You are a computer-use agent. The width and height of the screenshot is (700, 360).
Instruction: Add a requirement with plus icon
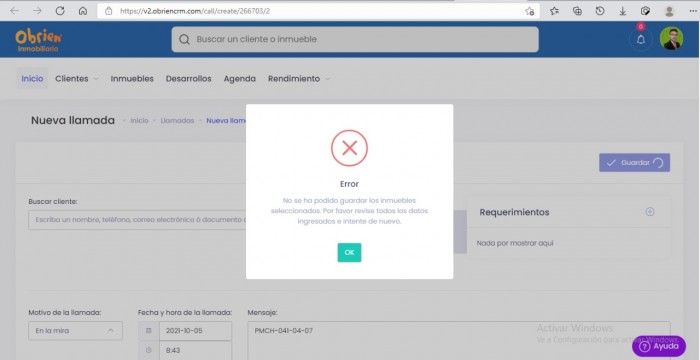[x=650, y=212]
